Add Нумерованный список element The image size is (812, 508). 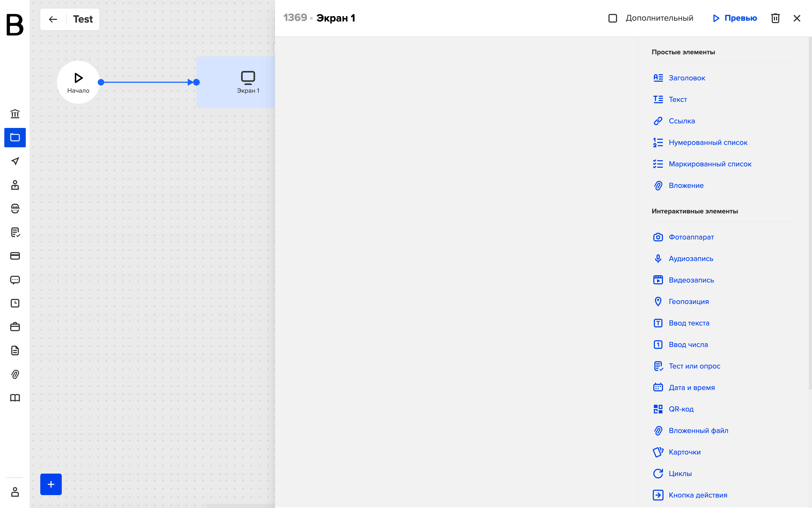[x=700, y=142]
